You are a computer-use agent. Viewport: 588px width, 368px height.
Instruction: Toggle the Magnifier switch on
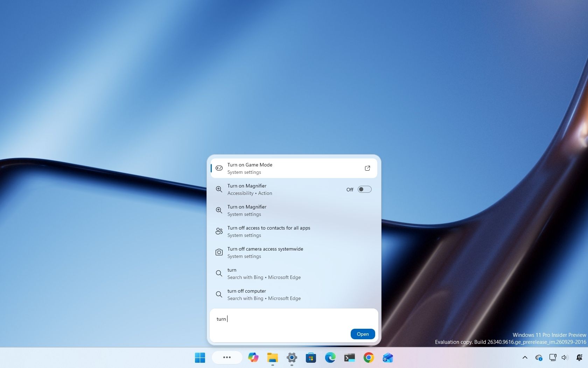(x=364, y=189)
